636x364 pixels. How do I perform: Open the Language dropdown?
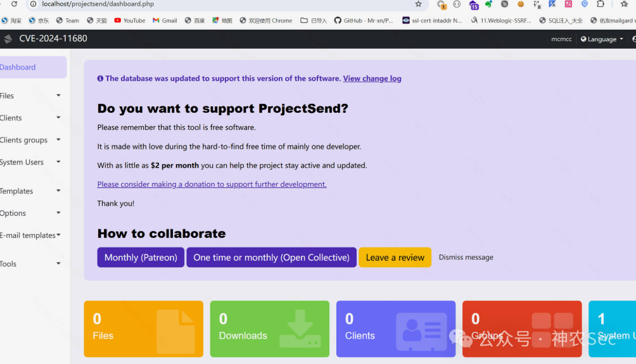[x=602, y=39]
